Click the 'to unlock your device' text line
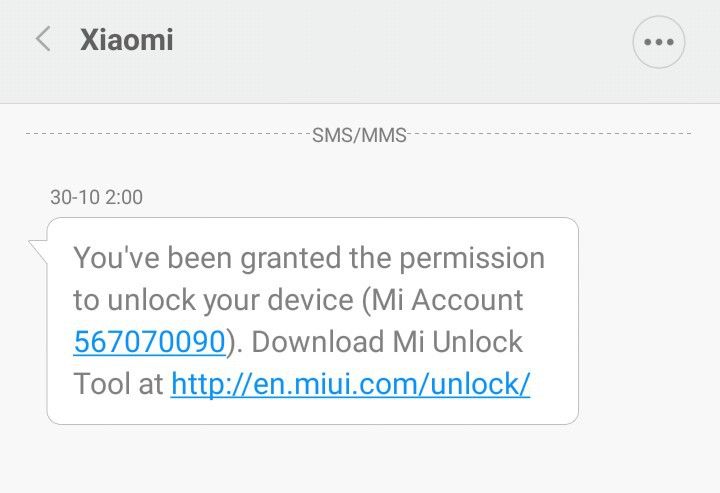This screenshot has height=493, width=720. [214, 300]
